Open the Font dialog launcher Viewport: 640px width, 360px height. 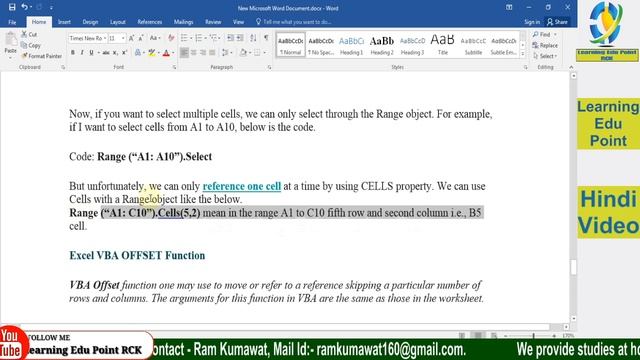click(x=174, y=67)
